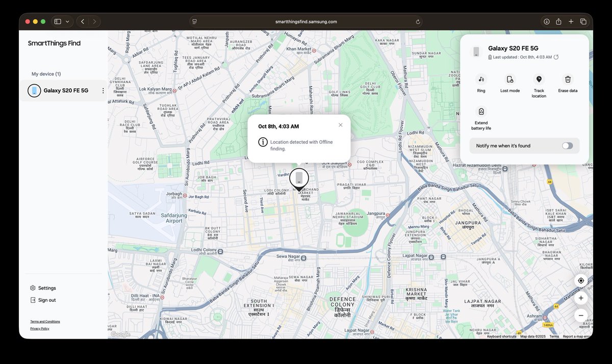Refresh last updated location icon

556,57
